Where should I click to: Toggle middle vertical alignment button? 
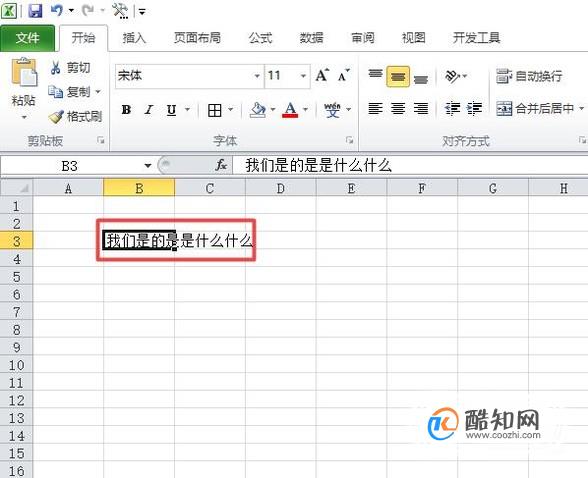[398, 76]
